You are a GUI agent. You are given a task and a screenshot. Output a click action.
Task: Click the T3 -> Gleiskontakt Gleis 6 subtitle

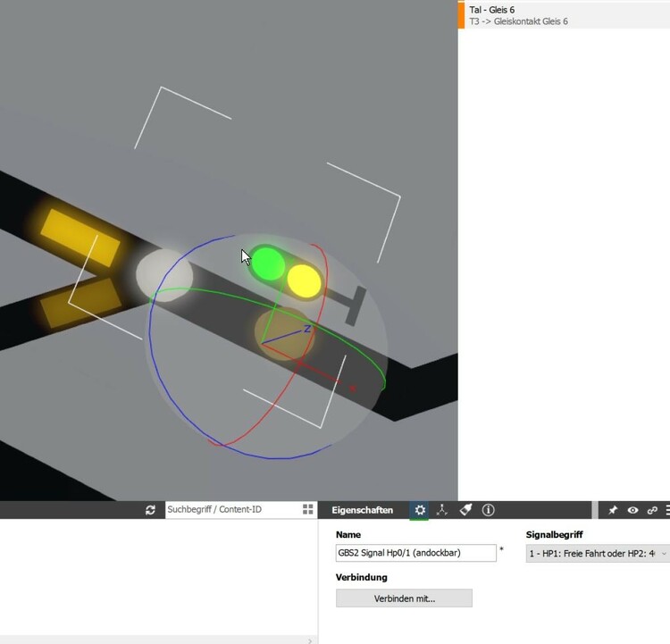point(518,21)
